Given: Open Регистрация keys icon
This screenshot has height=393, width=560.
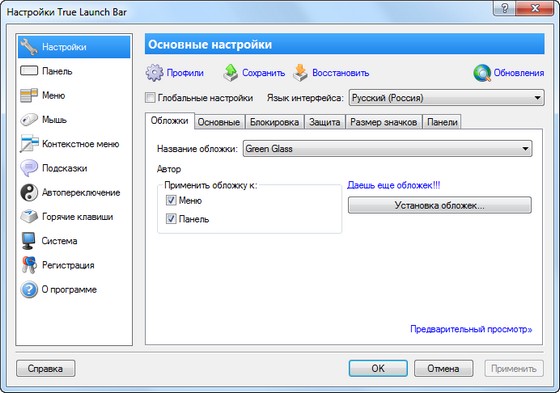Looking at the screenshot, I should [29, 265].
